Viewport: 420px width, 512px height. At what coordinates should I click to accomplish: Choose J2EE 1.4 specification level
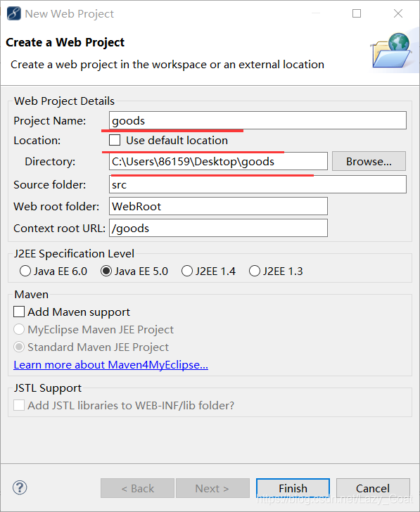tap(187, 271)
